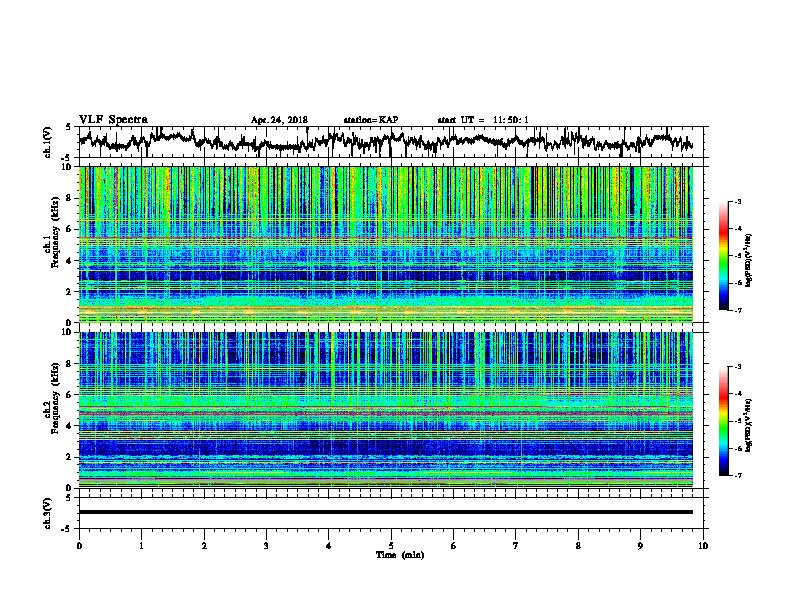Screen dimensions: 792x612
Task: Click inside the ch.2 frequency spectrogram
Action: [386, 409]
